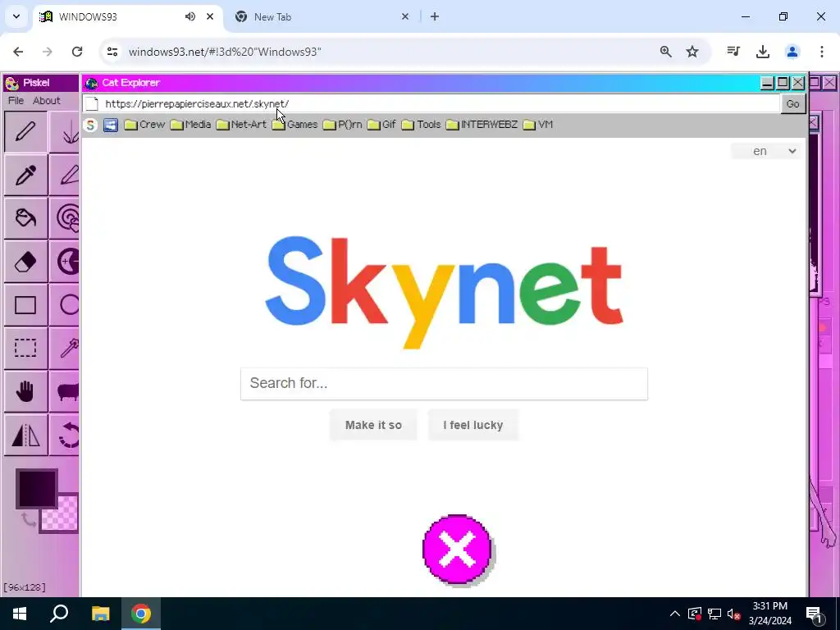Screen dimensions: 840x630
Task: Go back in Chrome
Action: coord(18,52)
